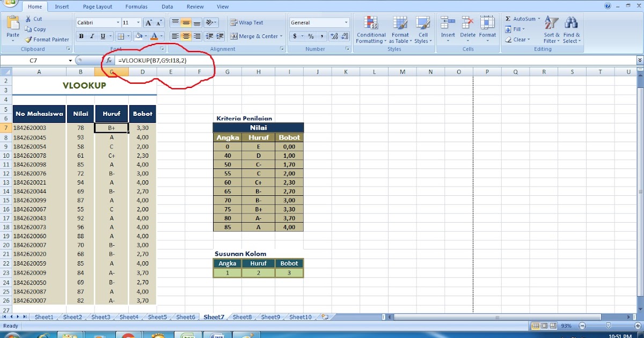Image resolution: width=644 pixels, height=338 pixels.
Task: Select the Format Painter tool
Action: click(x=47, y=39)
